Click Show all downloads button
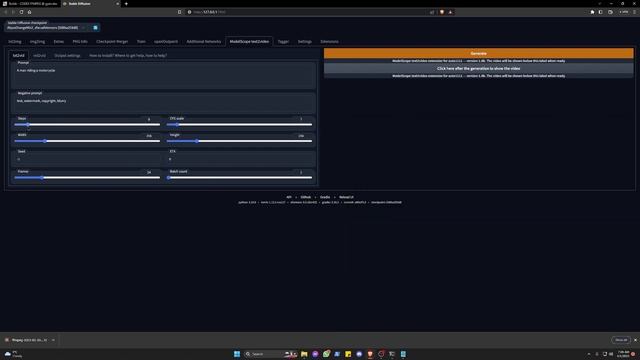Screen dimensions: 640x360 click(621, 340)
